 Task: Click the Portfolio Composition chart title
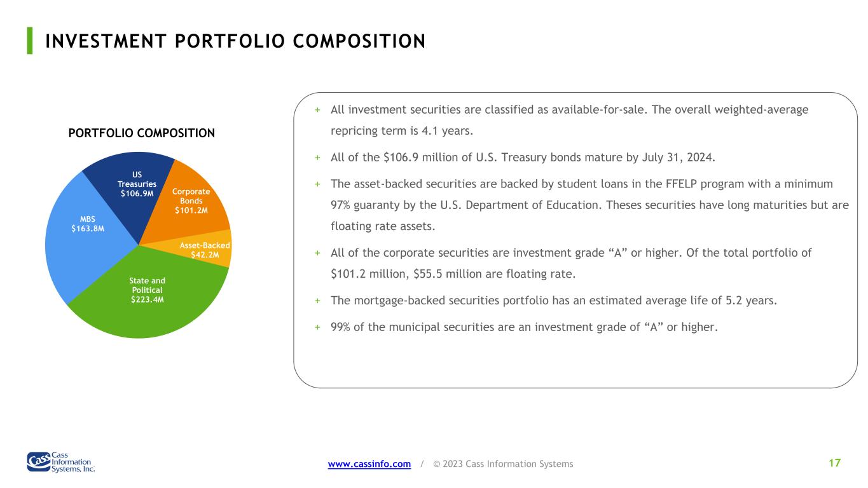pos(141,133)
